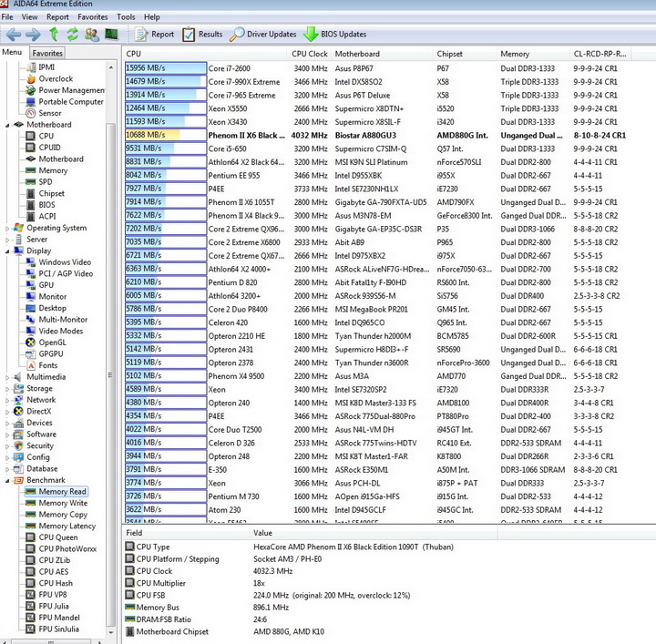656x644 pixels.
Task: Expand the DirectX branch
Action: 7,412
